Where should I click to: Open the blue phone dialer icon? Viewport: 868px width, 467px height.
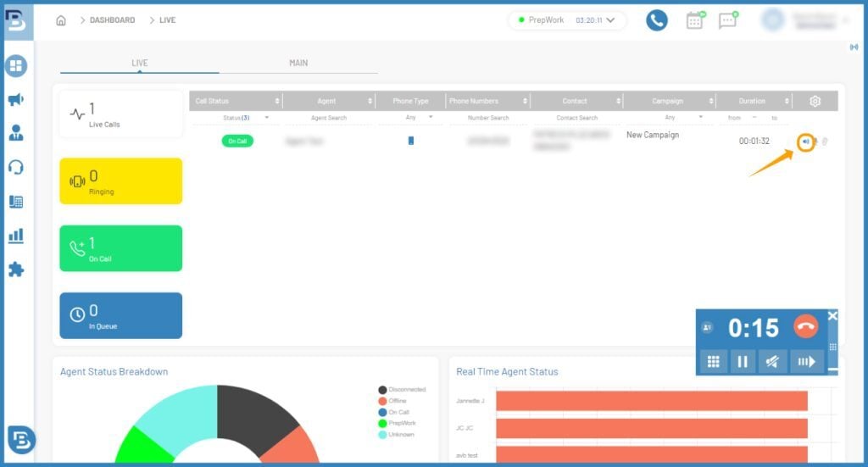[657, 20]
